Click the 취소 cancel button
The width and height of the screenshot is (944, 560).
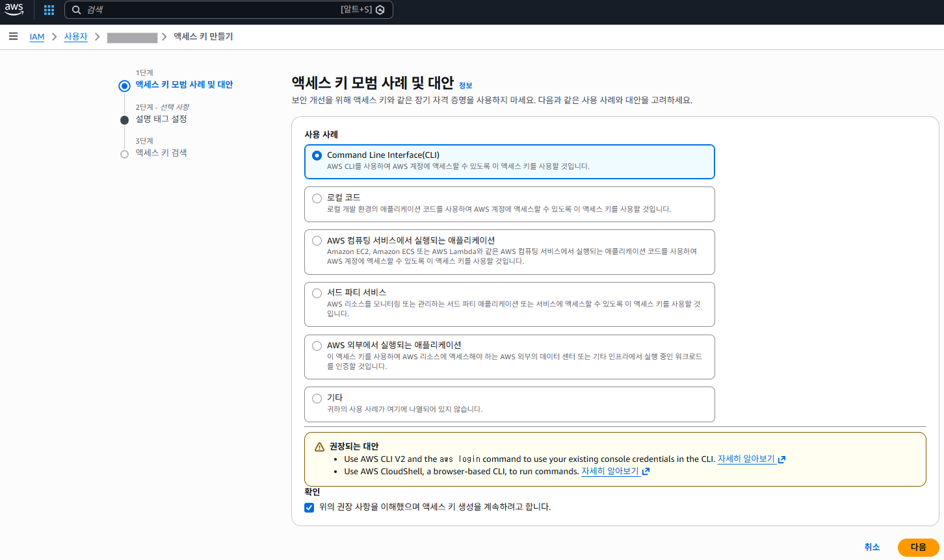pos(872,547)
